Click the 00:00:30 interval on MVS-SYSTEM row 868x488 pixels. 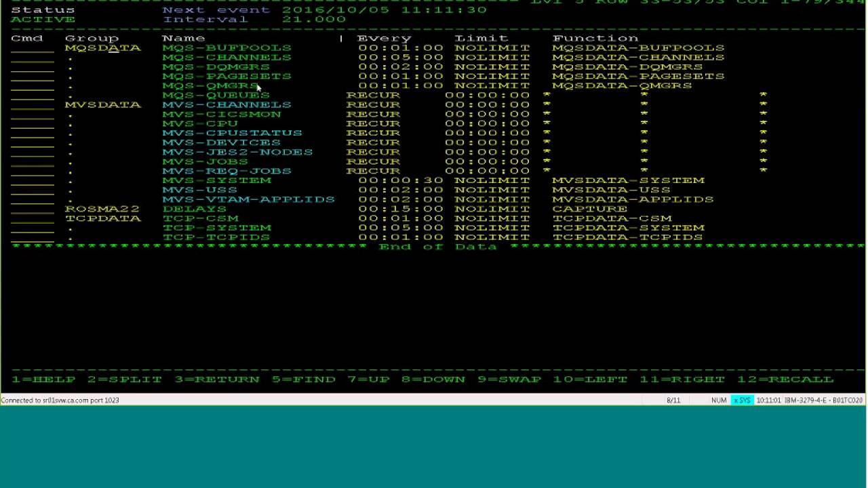click(401, 181)
